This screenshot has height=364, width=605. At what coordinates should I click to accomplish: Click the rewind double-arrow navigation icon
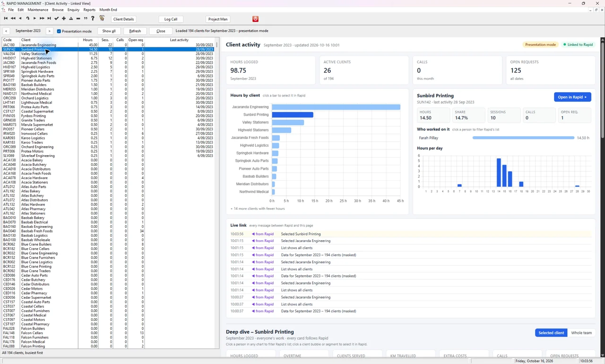click(x=13, y=19)
